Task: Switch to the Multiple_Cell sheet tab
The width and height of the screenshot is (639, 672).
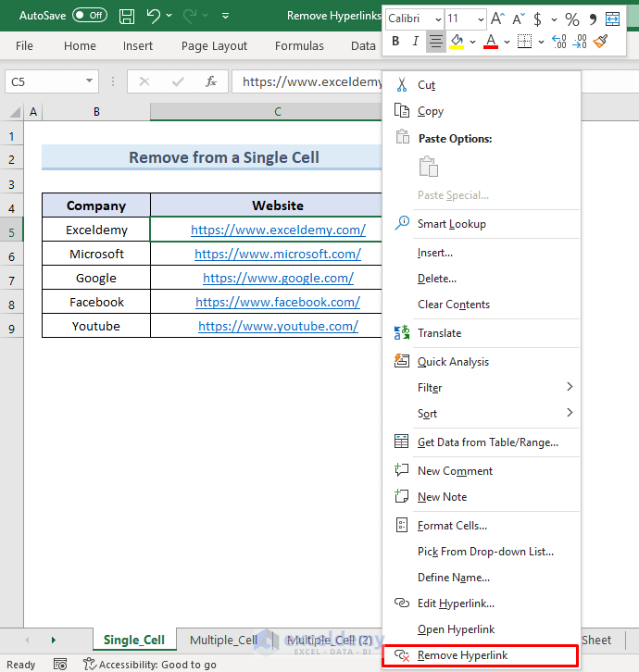Action: pos(223,640)
